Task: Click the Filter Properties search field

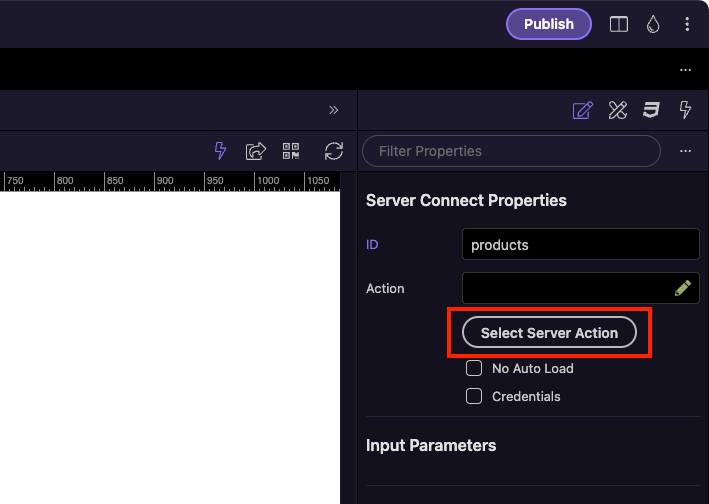Action: [511, 151]
